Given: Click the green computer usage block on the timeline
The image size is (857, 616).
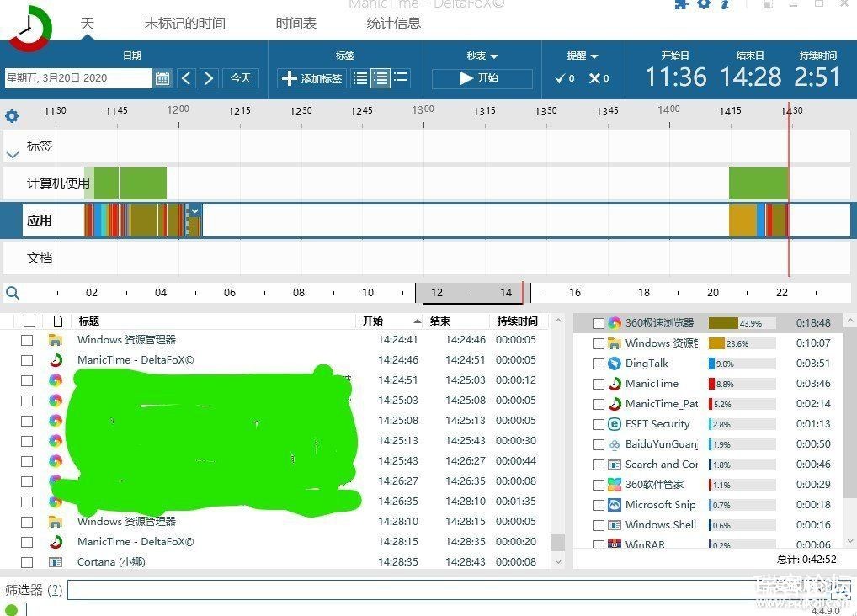Looking at the screenshot, I should point(758,183).
